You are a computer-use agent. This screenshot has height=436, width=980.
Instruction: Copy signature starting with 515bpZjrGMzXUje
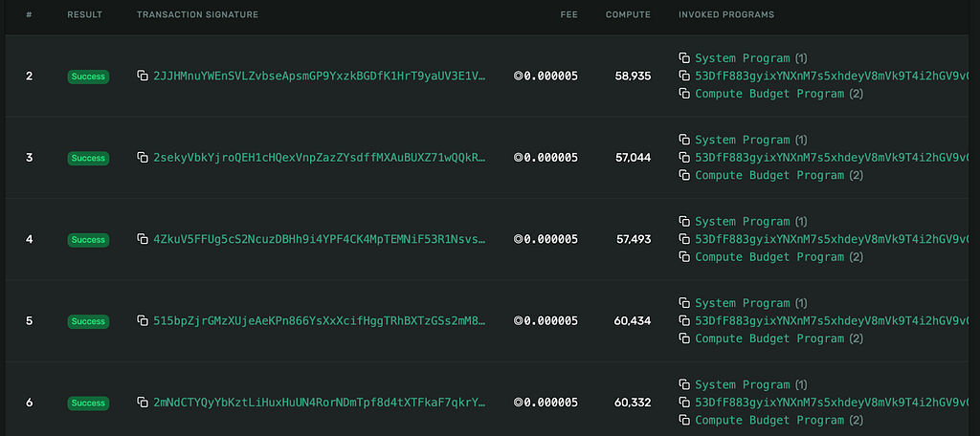(143, 320)
